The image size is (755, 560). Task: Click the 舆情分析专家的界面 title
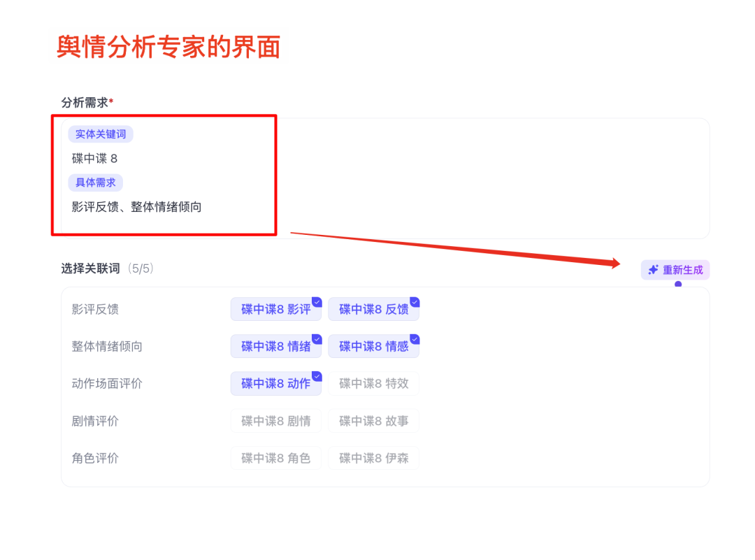click(168, 47)
